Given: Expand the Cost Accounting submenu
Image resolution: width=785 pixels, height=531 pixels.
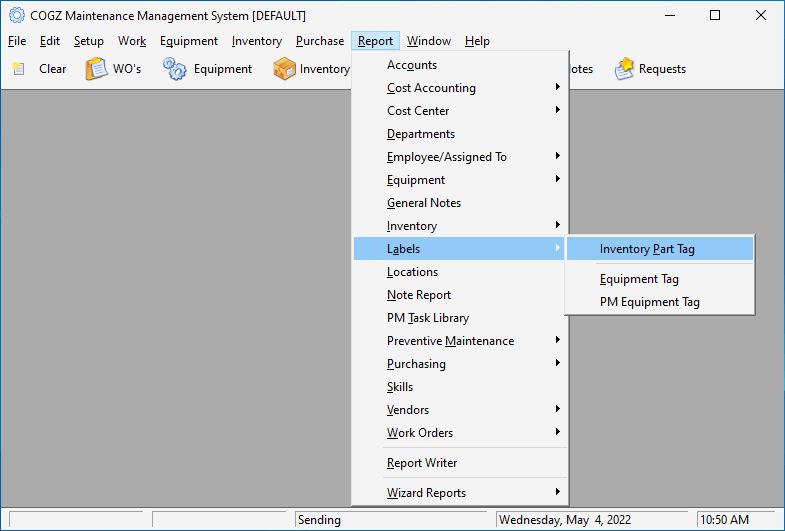Looking at the screenshot, I should pos(460,88).
